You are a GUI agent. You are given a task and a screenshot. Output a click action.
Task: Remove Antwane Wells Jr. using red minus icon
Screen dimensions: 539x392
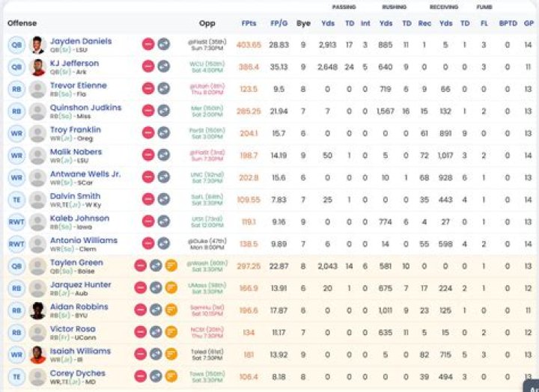point(148,177)
